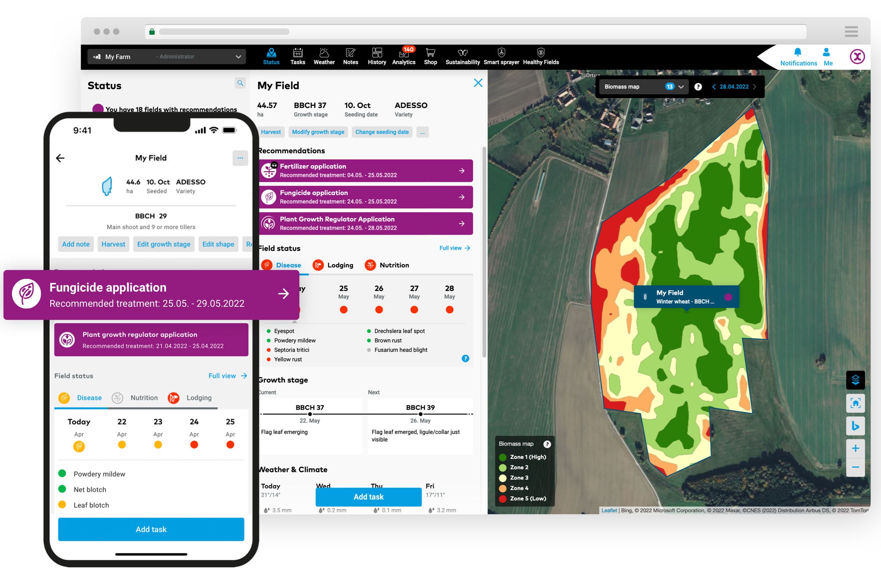Viewport: 881px width, 588px height.
Task: Open the Healthy Fields section
Action: 541,56
